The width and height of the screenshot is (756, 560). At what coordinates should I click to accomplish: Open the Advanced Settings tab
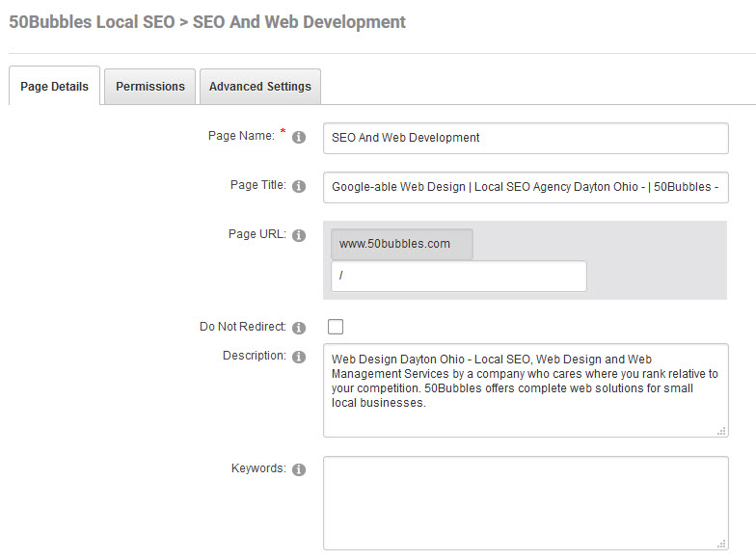(260, 87)
